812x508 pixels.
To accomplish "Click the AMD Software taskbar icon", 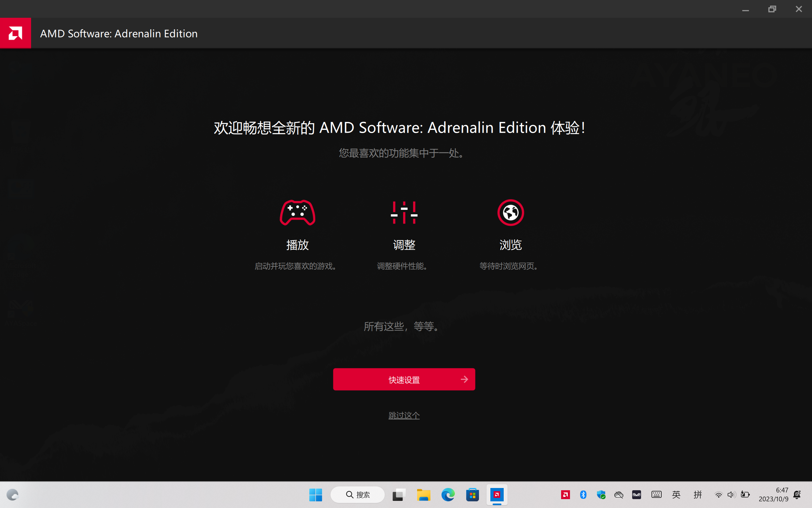I will coord(497,495).
